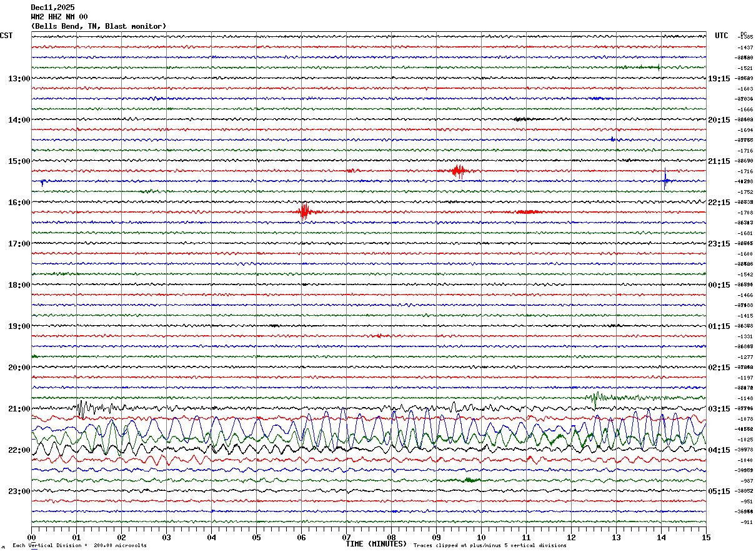
Task: Select the 16:00 CST hour label
Action: pos(19,203)
